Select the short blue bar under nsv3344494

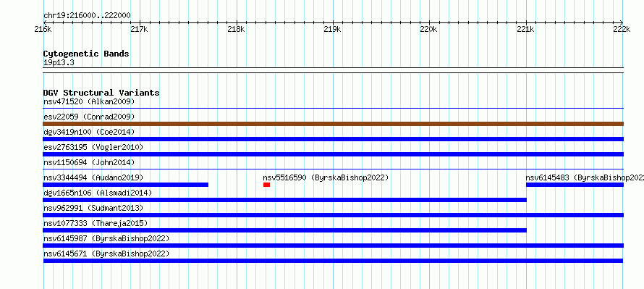(126, 185)
